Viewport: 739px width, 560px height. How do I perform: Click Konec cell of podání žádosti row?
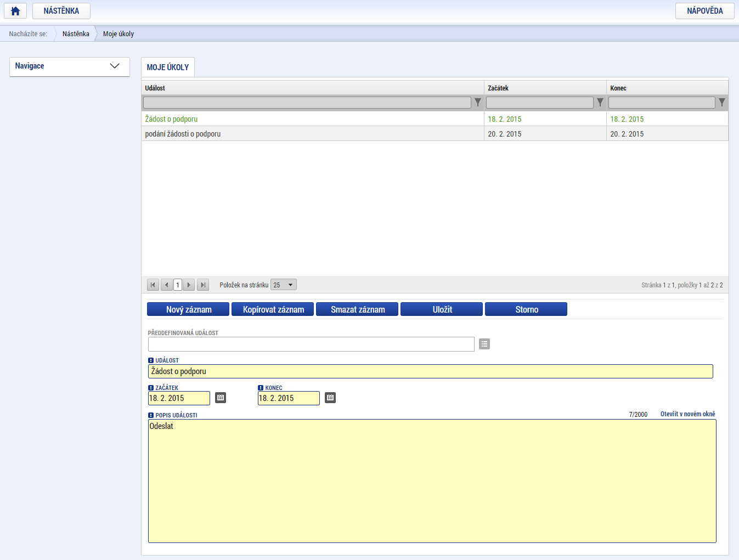[x=668, y=134]
